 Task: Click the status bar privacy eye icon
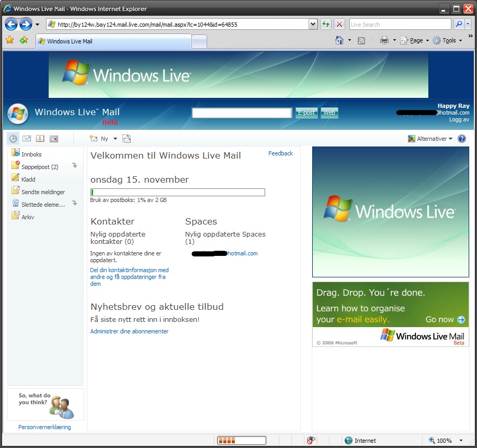[x=311, y=440]
